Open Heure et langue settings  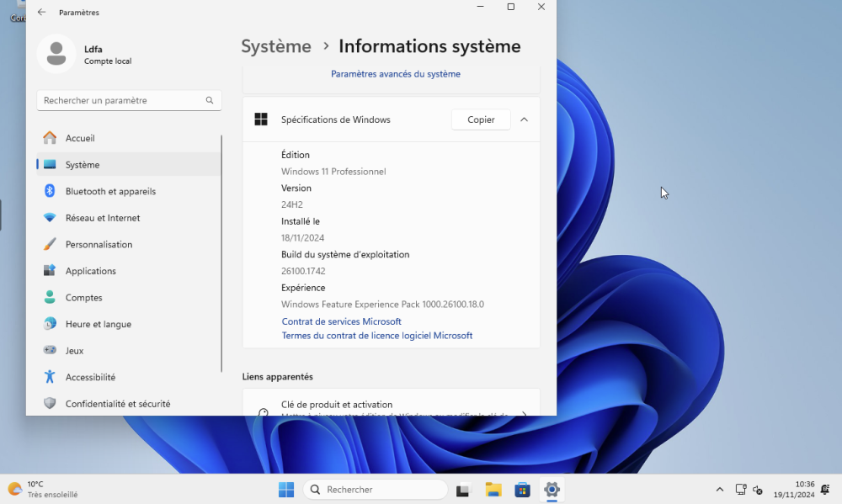98,324
